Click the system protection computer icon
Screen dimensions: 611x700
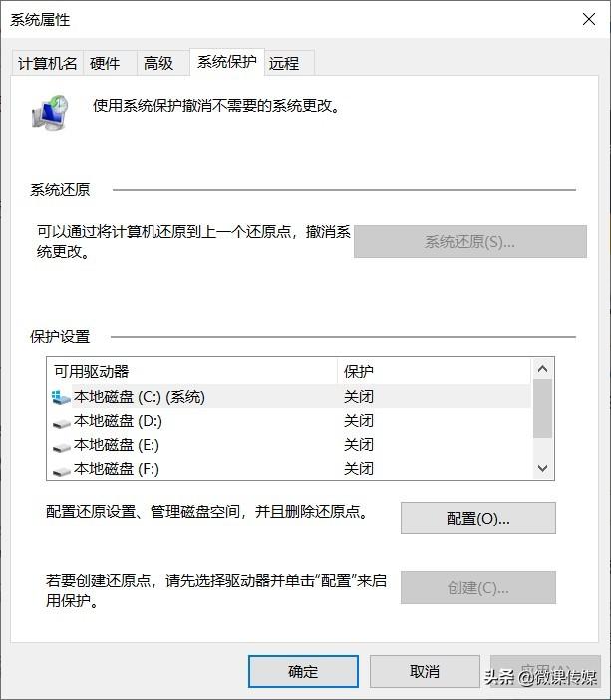tap(50, 113)
